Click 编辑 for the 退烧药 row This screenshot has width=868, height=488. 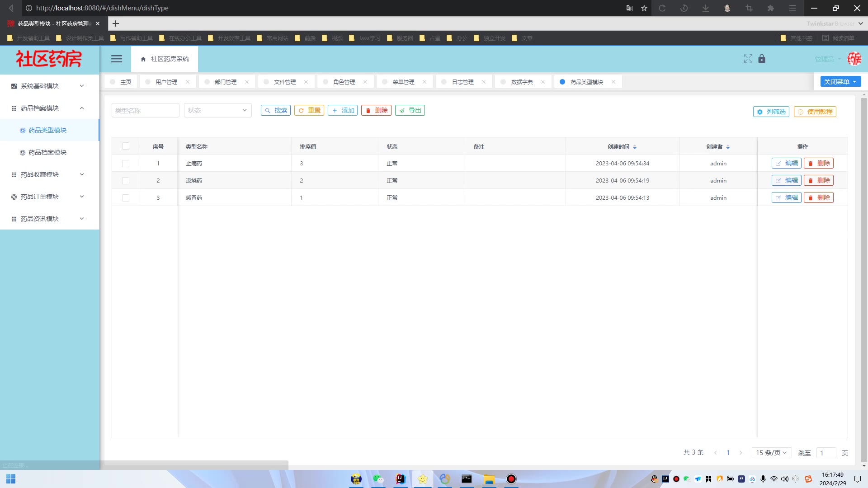click(786, 180)
